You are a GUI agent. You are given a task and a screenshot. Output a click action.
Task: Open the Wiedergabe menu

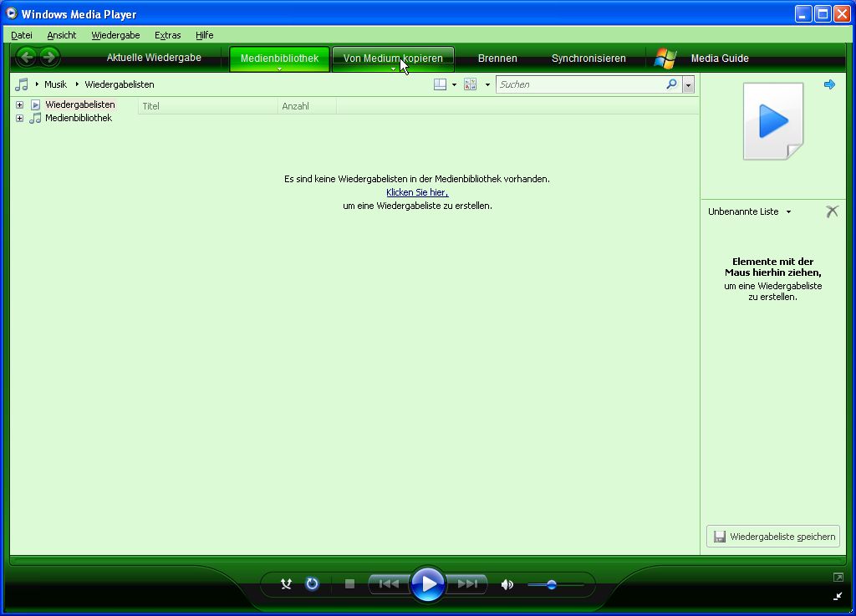pos(115,35)
